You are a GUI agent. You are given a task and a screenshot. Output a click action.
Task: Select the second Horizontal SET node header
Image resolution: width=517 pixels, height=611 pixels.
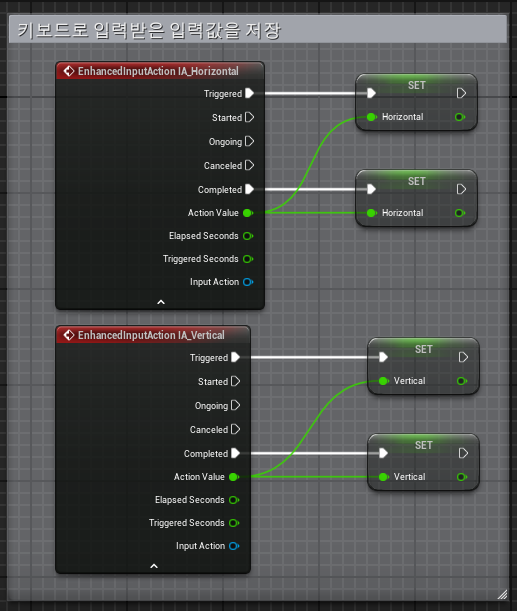[x=416, y=181]
